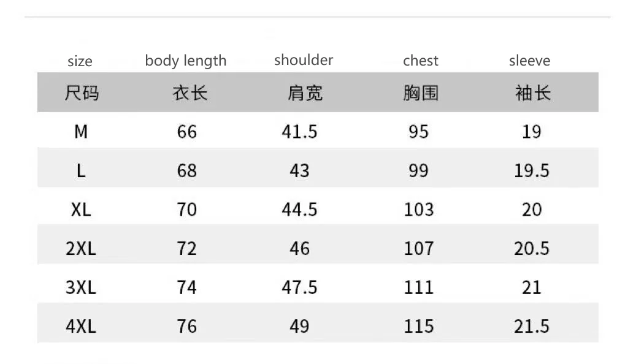
Task: Select the 'sleeve' column label
Action: (530, 61)
